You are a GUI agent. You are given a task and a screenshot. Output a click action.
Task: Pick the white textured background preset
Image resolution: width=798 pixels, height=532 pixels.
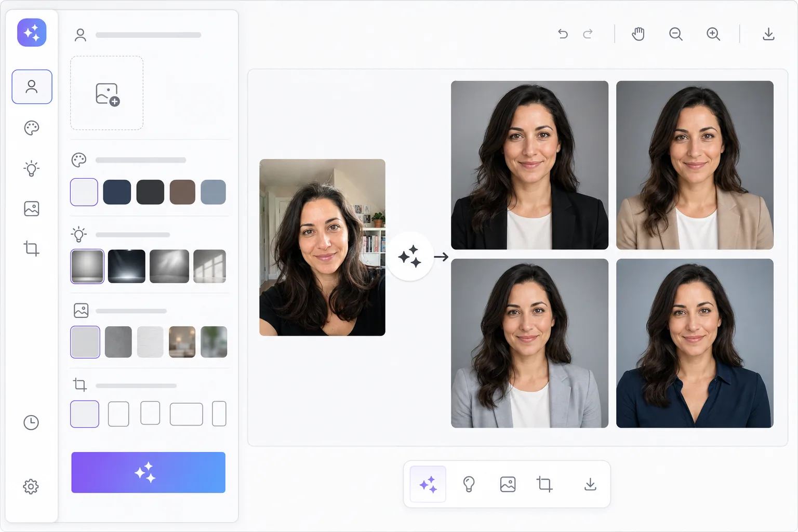(x=150, y=342)
